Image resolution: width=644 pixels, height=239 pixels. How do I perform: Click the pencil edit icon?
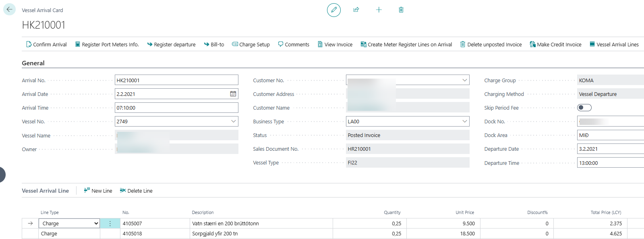(x=333, y=10)
